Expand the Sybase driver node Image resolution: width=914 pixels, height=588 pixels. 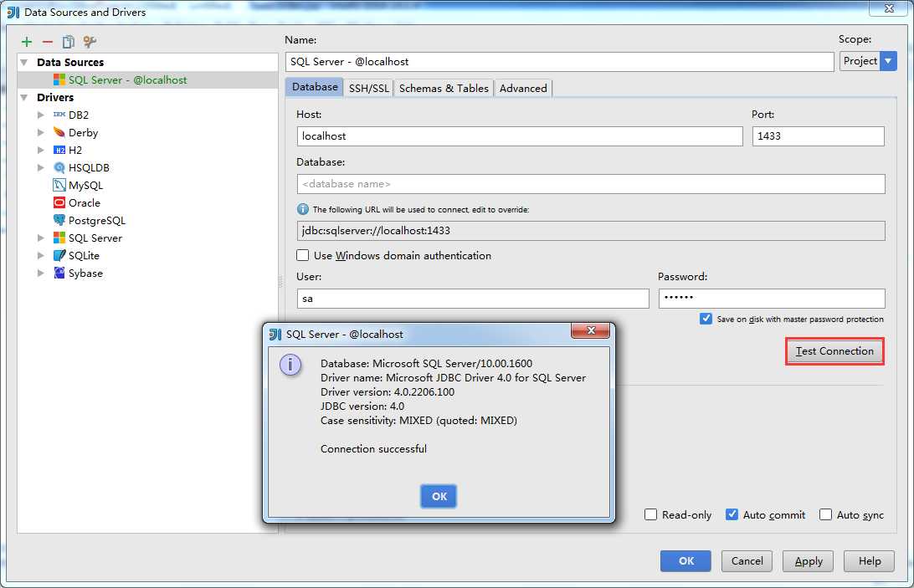click(41, 273)
